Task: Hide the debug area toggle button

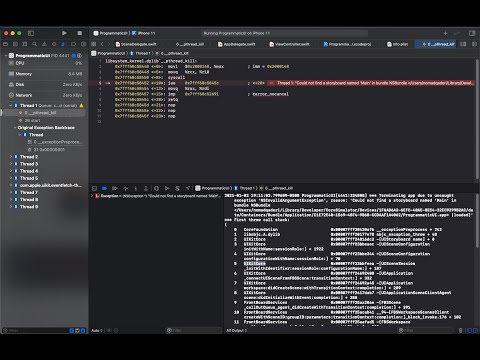Action: point(94,188)
